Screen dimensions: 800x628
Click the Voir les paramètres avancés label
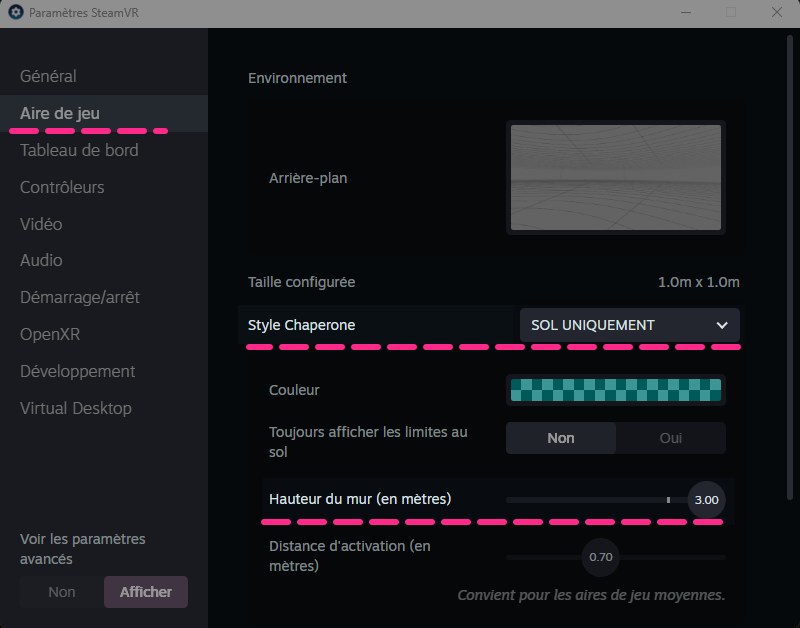(x=83, y=549)
